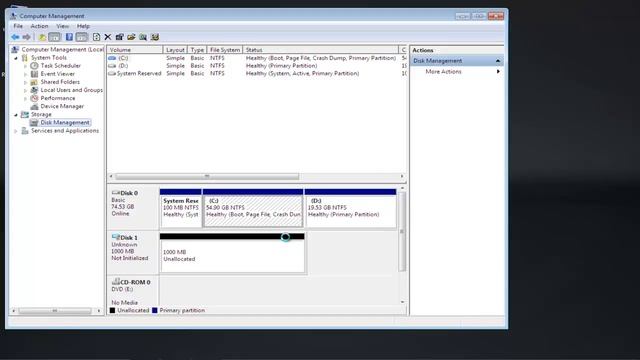
Task: Click the black Unallocated legend swatch
Action: (x=112, y=311)
